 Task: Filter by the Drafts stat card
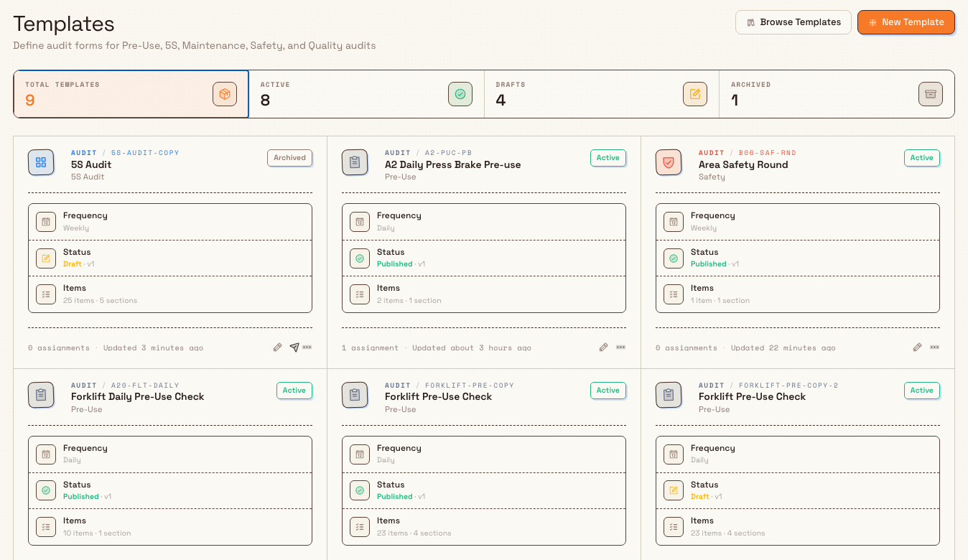(602, 94)
